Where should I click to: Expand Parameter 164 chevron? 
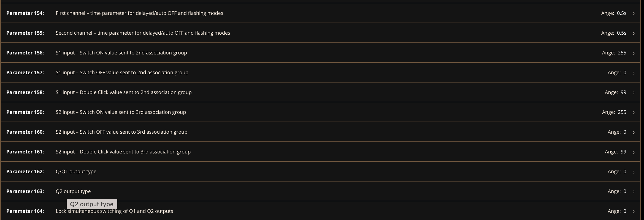[x=634, y=211]
